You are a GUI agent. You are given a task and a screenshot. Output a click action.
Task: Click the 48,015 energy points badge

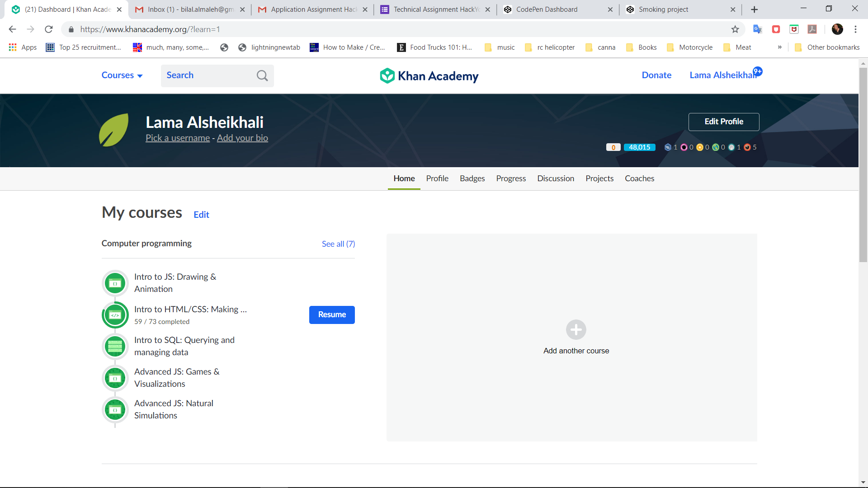(639, 147)
